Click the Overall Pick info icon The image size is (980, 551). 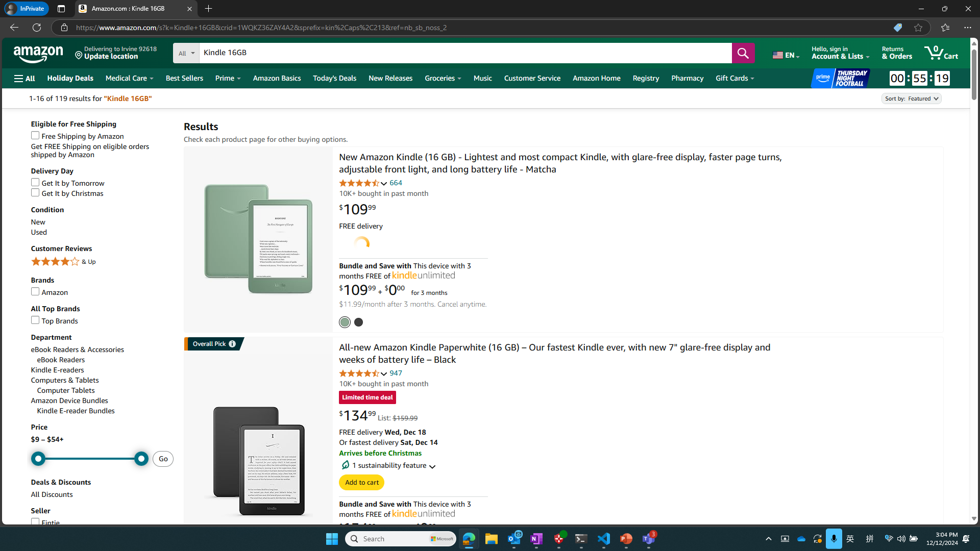[x=232, y=344]
